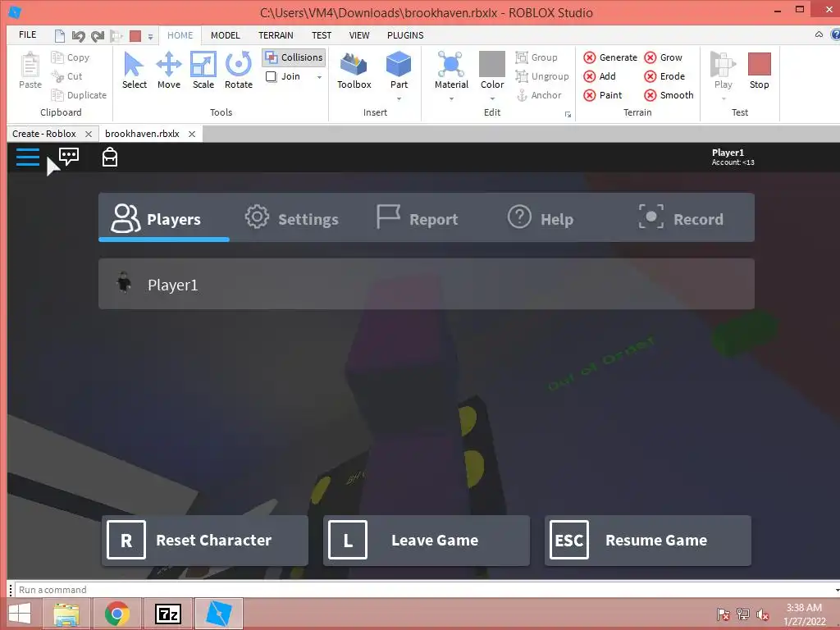Expand the Color dropdown arrow
Screen dimensions: 840x630
pos(492,98)
